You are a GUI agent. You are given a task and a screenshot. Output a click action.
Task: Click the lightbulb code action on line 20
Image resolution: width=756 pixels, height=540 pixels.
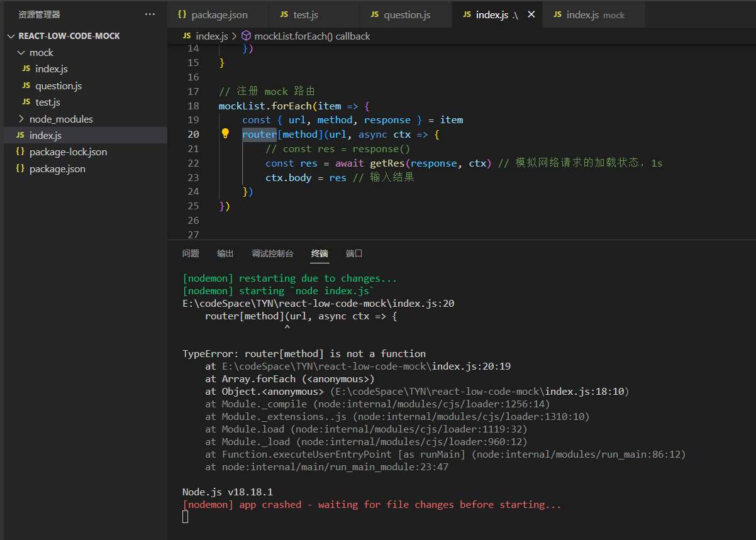click(x=225, y=134)
